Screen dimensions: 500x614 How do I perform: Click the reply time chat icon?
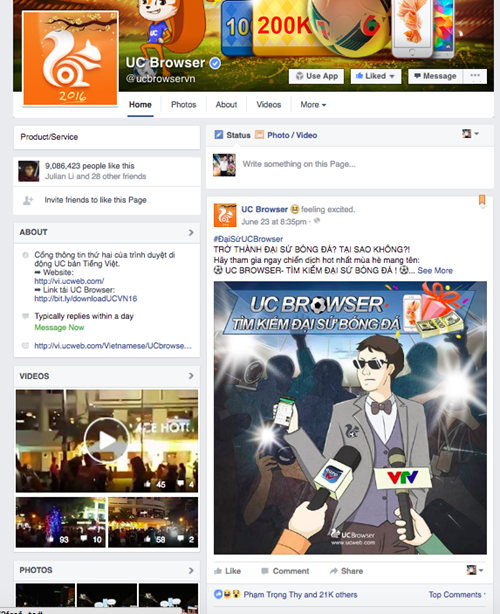(x=25, y=316)
